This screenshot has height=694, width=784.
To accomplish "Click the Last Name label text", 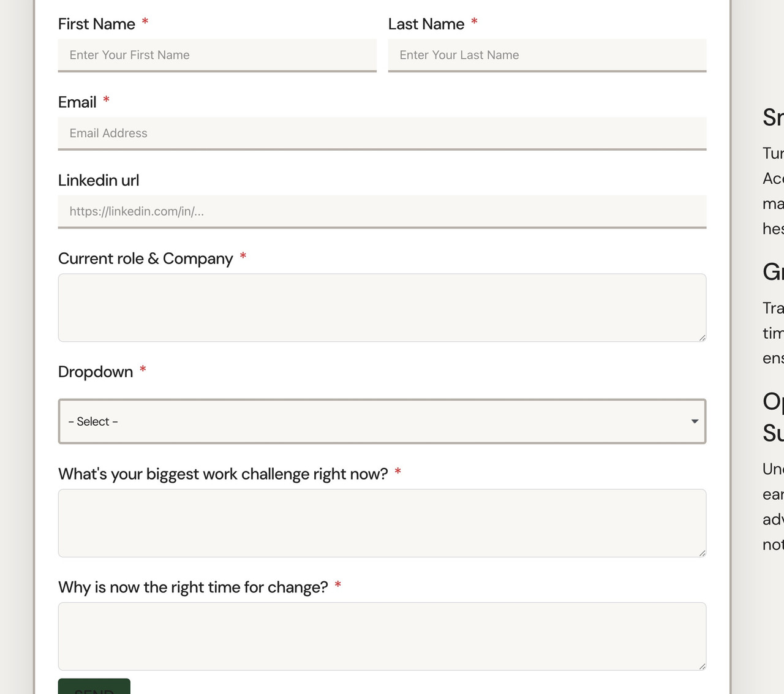I will click(426, 24).
